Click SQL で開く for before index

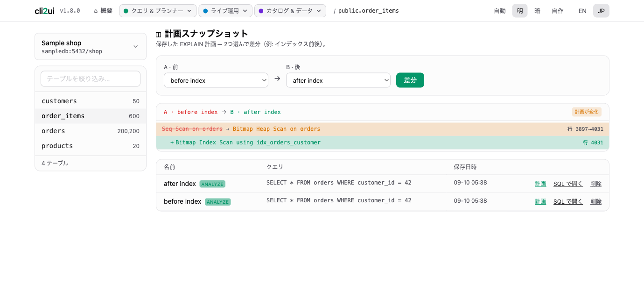pyautogui.click(x=568, y=201)
